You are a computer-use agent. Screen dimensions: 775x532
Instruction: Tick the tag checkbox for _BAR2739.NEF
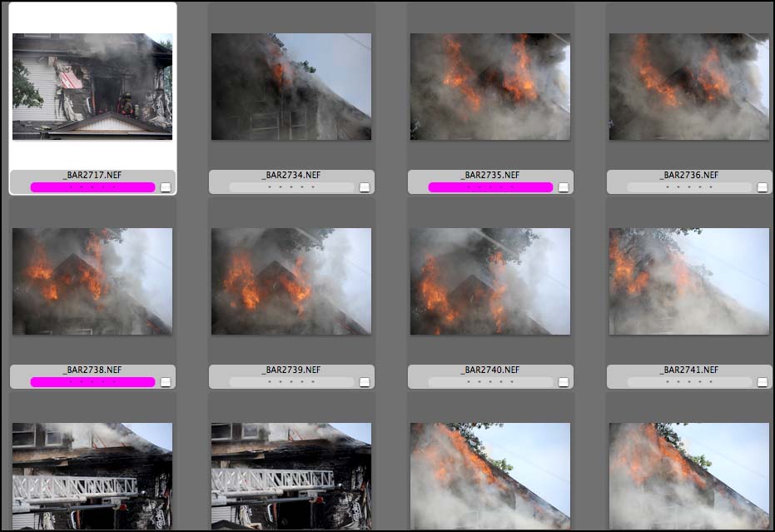365,382
